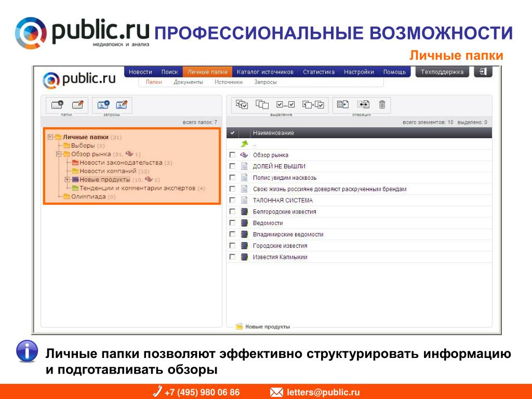Check the Белгородские известия checkbox
This screenshot has width=532, height=399.
(232, 211)
